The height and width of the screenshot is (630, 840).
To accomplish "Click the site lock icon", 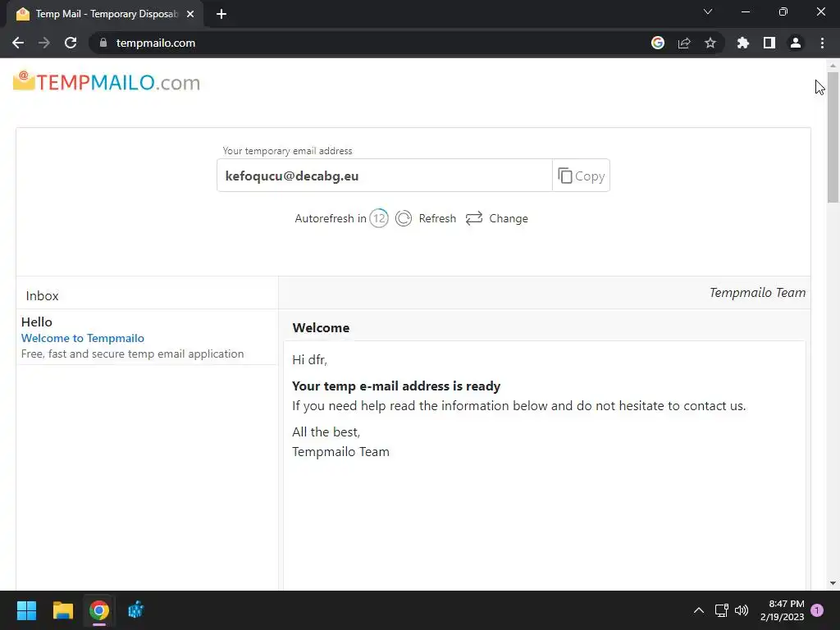I will coord(103,43).
